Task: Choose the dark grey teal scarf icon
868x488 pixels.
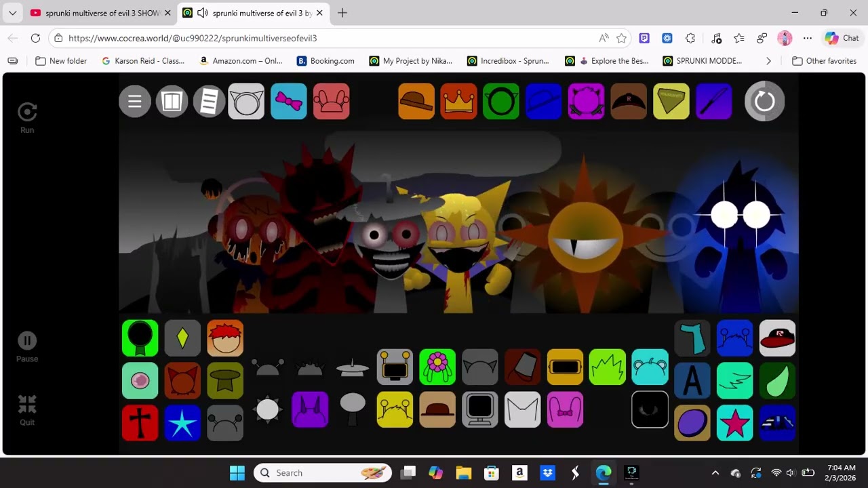Action: tap(692, 338)
